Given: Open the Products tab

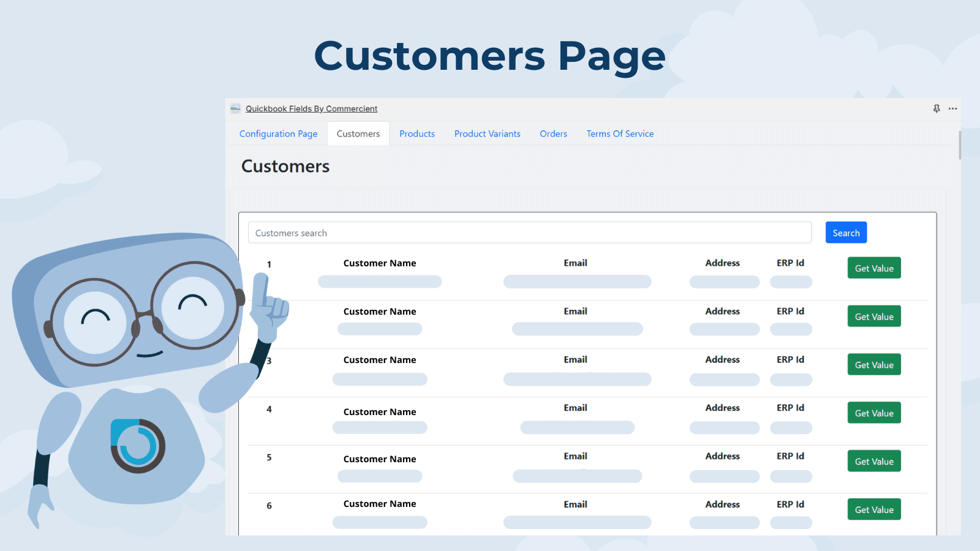Looking at the screenshot, I should pos(417,133).
